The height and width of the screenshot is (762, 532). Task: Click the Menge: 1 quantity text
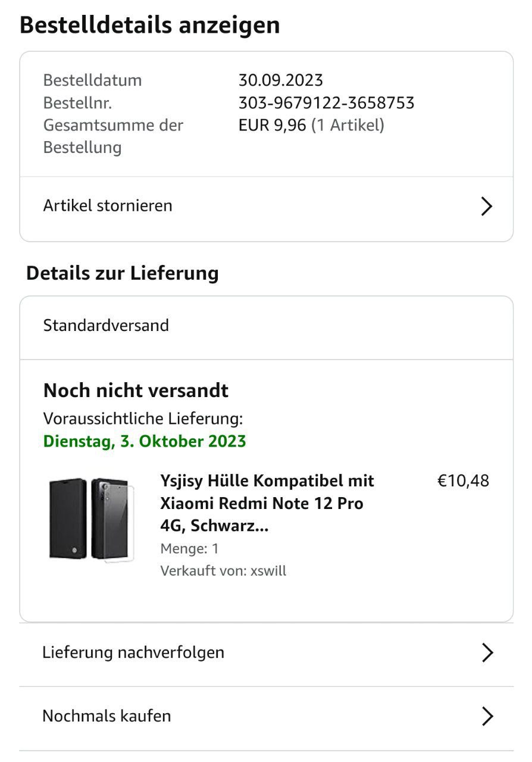click(x=189, y=548)
